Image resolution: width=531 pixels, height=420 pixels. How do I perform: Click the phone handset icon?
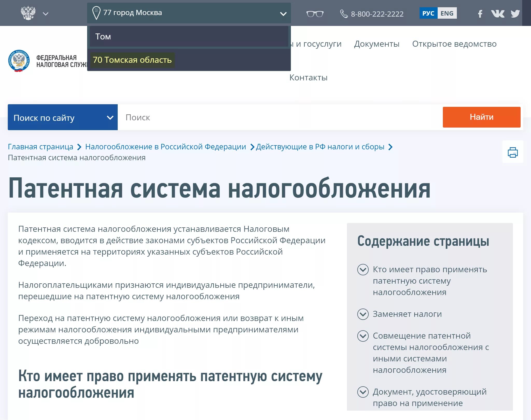tap(344, 14)
